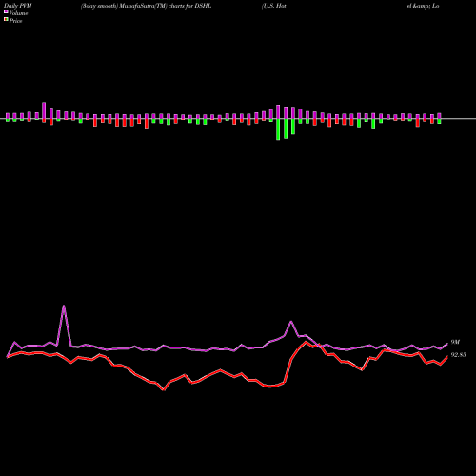Click the 92.85 price value label
Viewport: 476px width, 476px height.
tap(459, 355)
